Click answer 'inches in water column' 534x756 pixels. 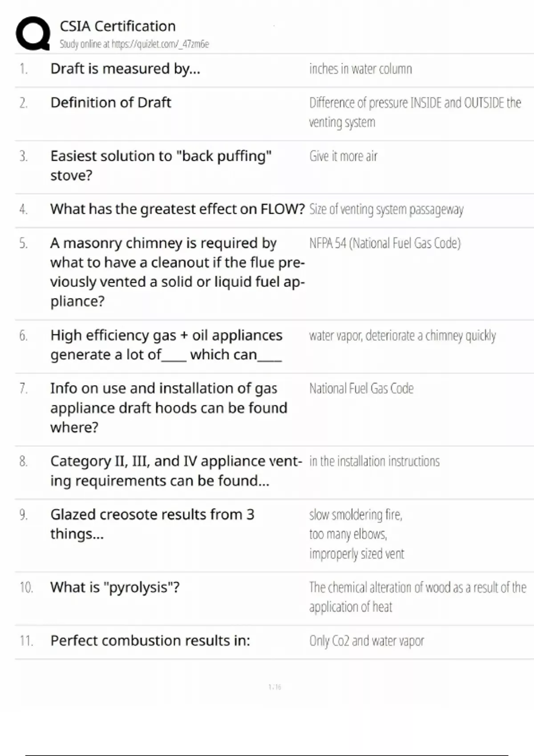[x=360, y=69]
